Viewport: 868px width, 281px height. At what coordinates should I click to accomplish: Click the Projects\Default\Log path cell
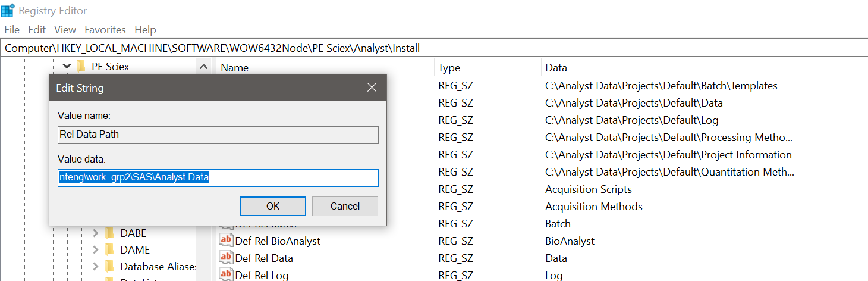631,120
